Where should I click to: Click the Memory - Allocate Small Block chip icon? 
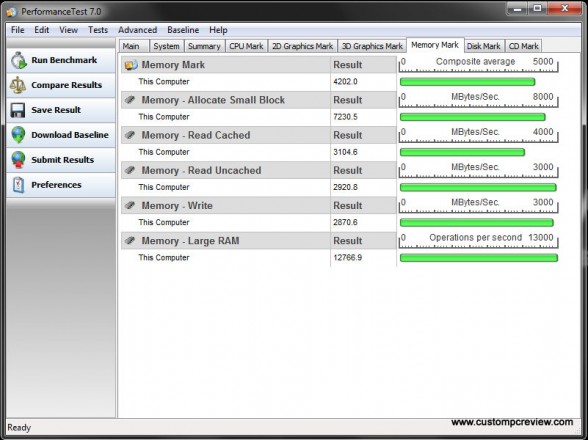130,100
